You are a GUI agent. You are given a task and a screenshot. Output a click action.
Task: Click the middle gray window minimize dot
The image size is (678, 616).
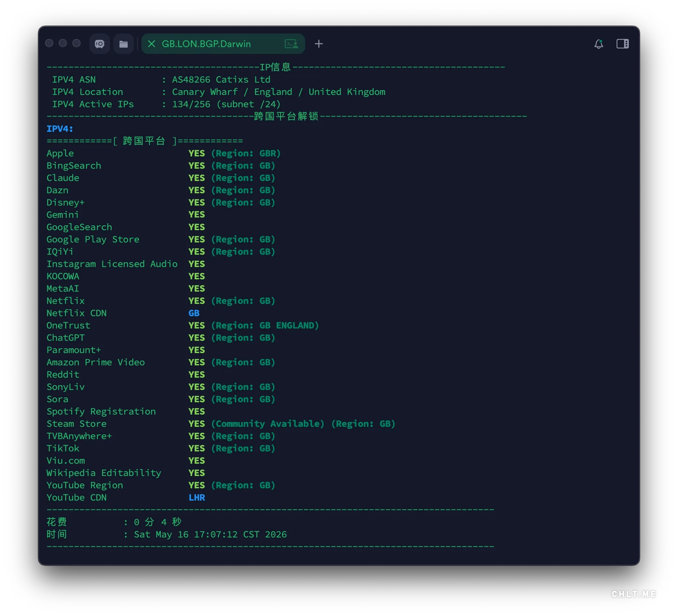point(63,43)
